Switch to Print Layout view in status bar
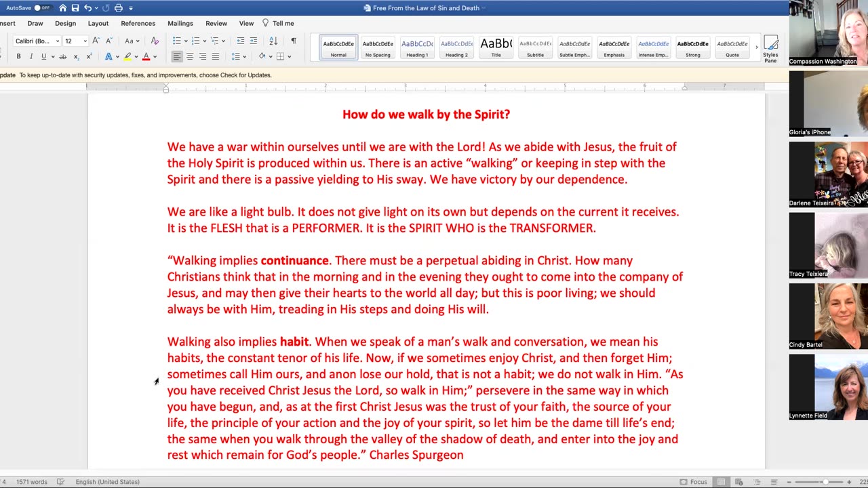Image resolution: width=868 pixels, height=488 pixels. coord(721,482)
